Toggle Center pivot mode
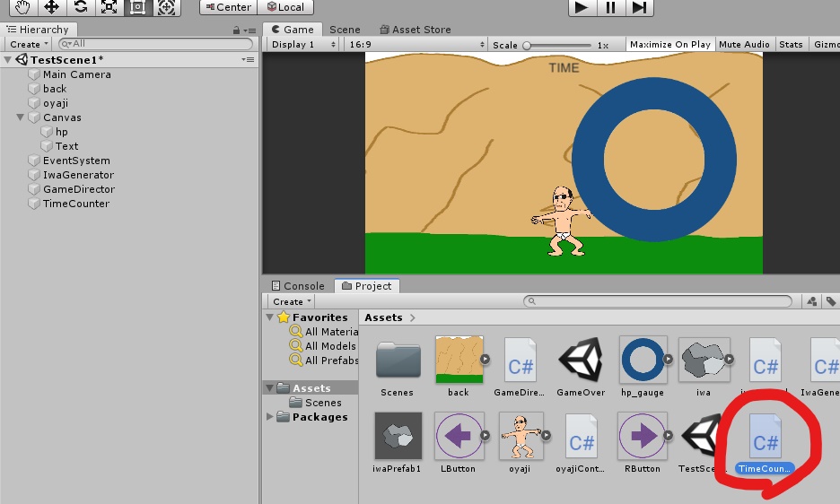840x504 pixels. tap(229, 7)
